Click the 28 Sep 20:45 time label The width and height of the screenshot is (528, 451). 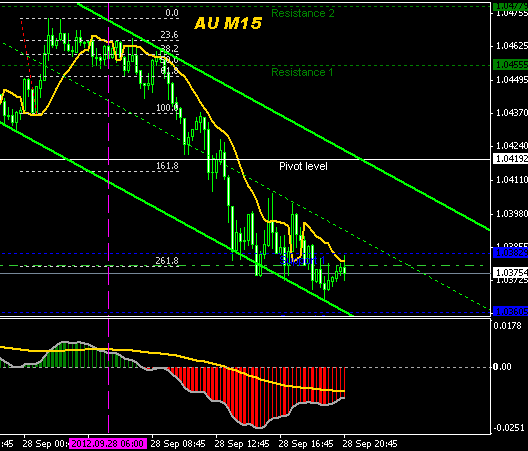370,443
